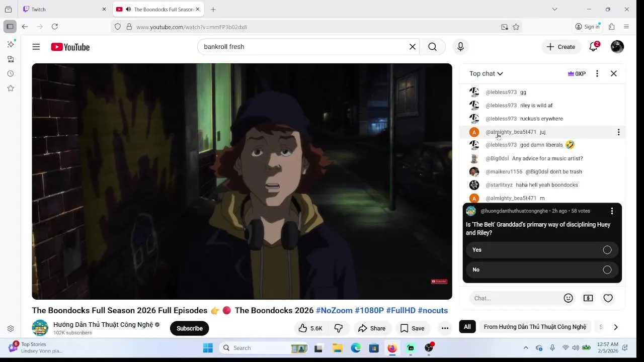Select the All filter chip

tap(467, 327)
